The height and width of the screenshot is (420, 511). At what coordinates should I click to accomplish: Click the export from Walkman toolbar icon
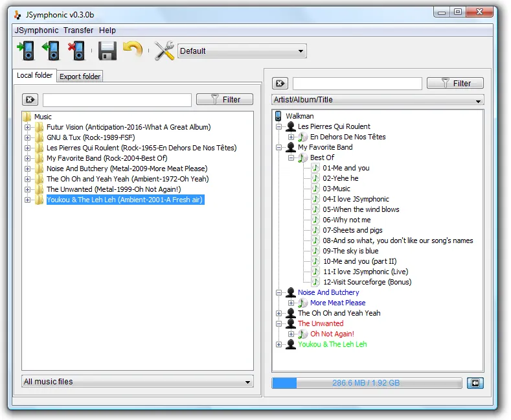[51, 51]
